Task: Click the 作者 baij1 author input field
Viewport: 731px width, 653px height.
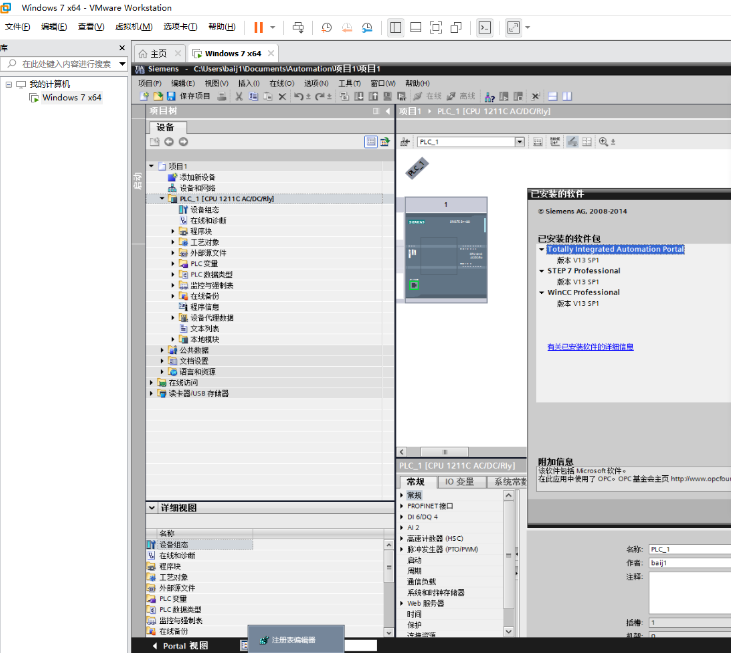Action: pos(690,563)
